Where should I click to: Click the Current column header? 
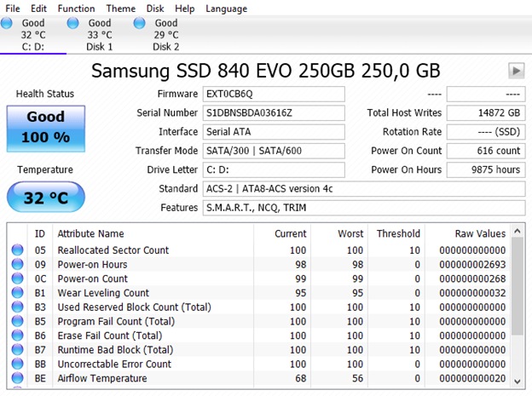point(281,233)
